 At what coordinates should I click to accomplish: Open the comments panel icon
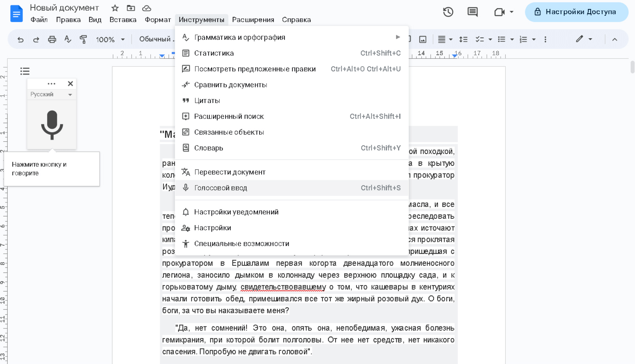(x=472, y=12)
